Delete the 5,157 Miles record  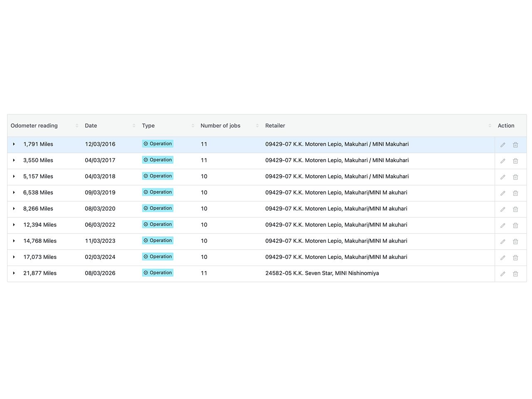pos(515,177)
